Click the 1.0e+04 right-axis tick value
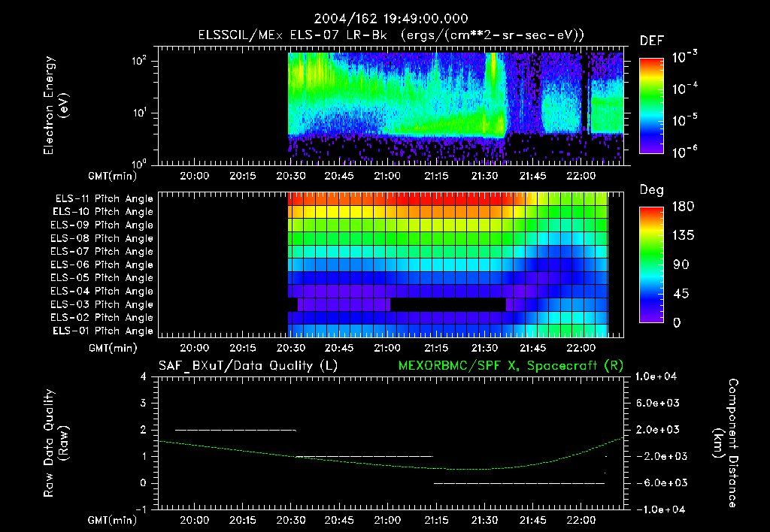 (656, 377)
